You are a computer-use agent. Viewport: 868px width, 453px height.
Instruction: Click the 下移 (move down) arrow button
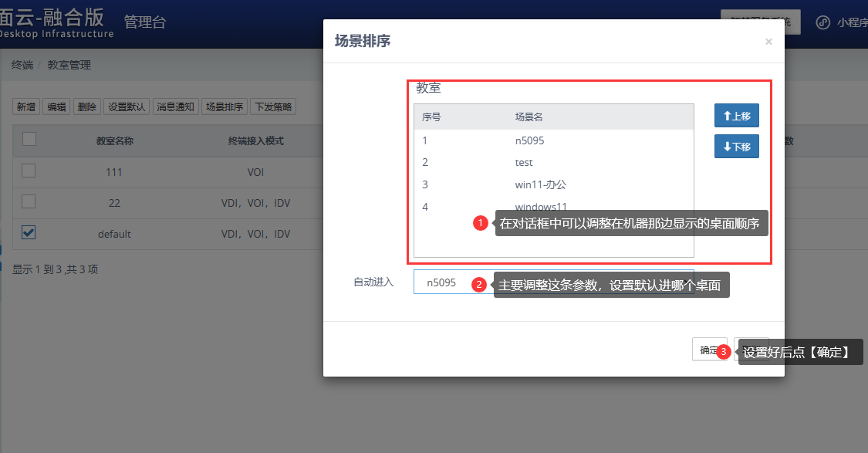tap(736, 147)
